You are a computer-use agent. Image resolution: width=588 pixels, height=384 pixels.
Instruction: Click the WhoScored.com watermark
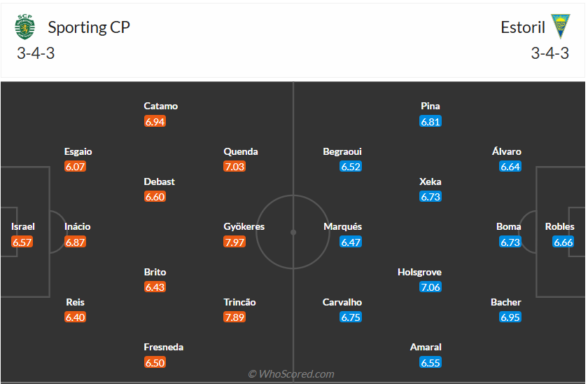pyautogui.click(x=291, y=374)
